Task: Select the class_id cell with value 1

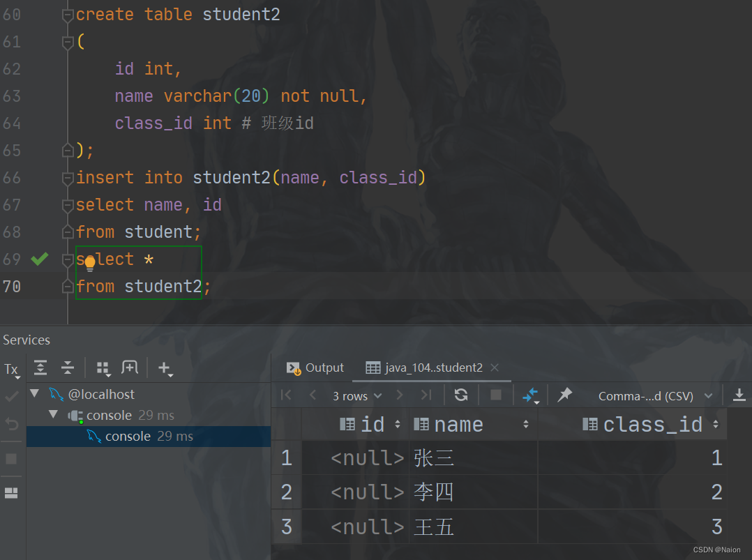Action: tap(633, 458)
